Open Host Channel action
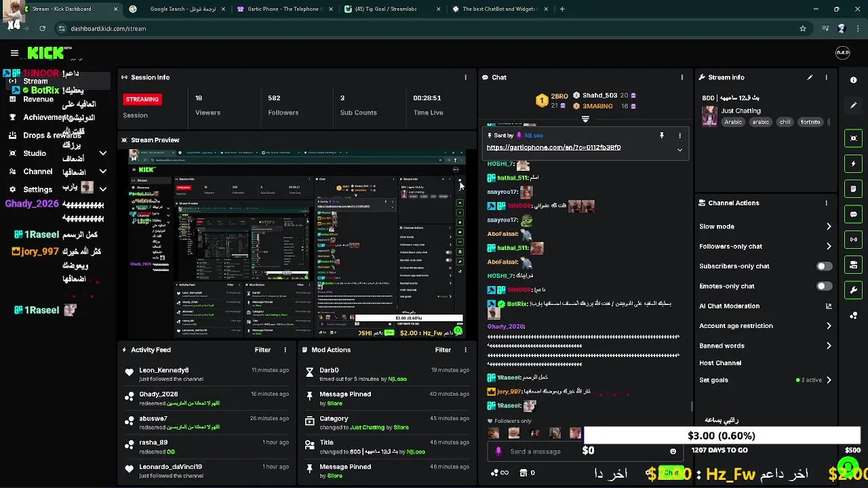 [720, 363]
